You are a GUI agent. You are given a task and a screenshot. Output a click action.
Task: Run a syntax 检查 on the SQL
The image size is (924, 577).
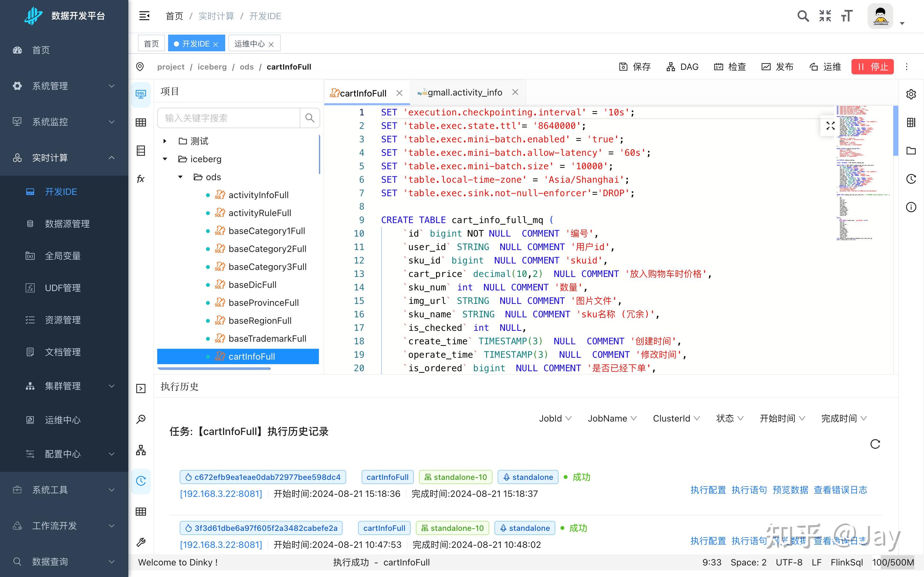pos(730,66)
